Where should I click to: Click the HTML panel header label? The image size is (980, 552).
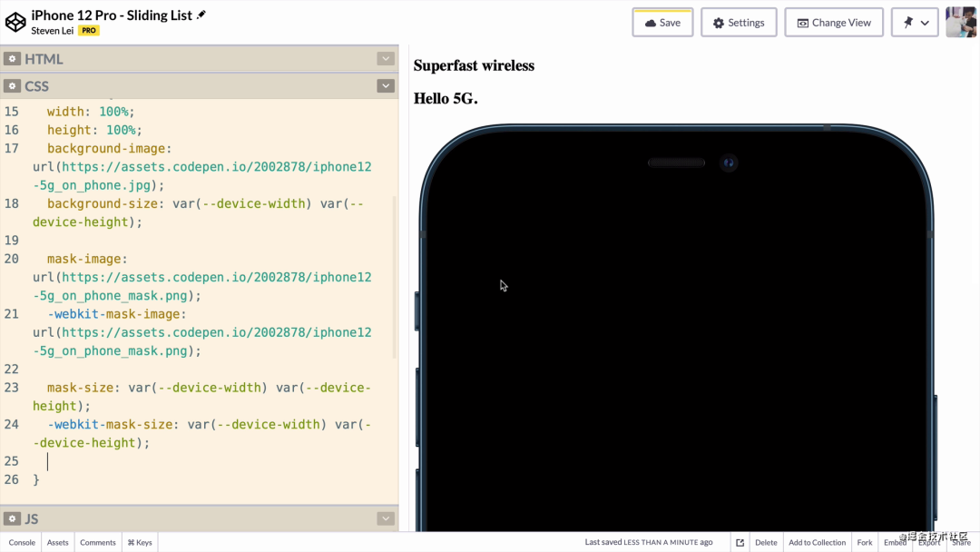click(44, 59)
